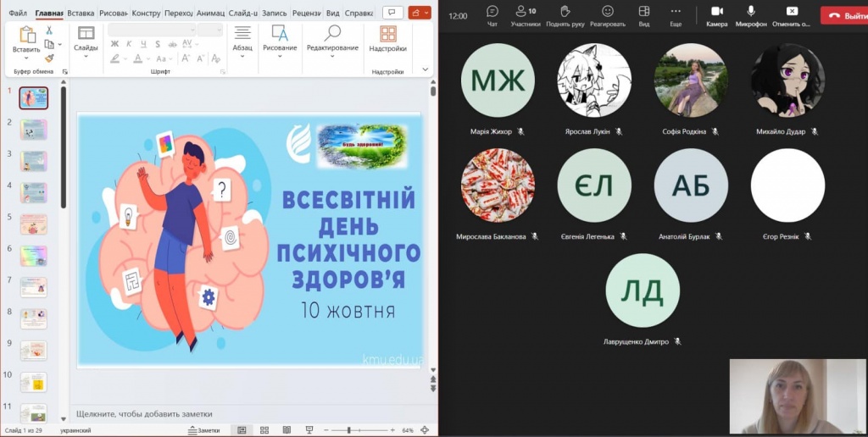This screenshot has height=437, width=868.
Task: Open the Чат panel in Teams
Action: pos(492,15)
